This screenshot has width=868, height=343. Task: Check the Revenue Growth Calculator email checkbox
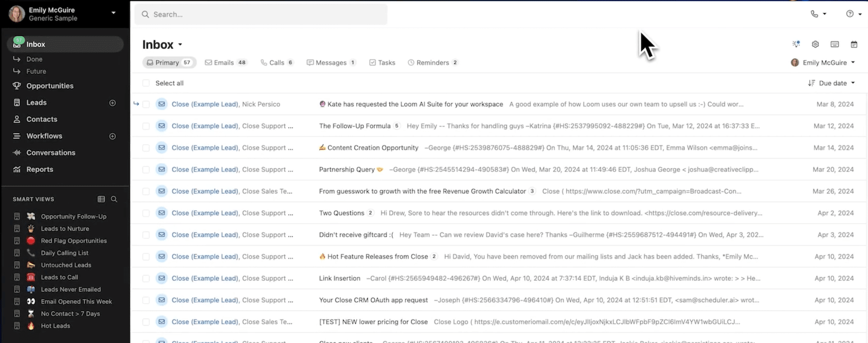click(x=146, y=191)
